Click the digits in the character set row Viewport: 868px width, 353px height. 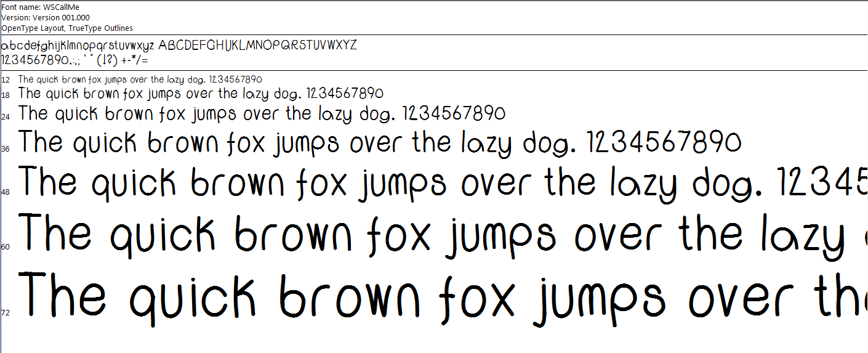[x=33, y=60]
